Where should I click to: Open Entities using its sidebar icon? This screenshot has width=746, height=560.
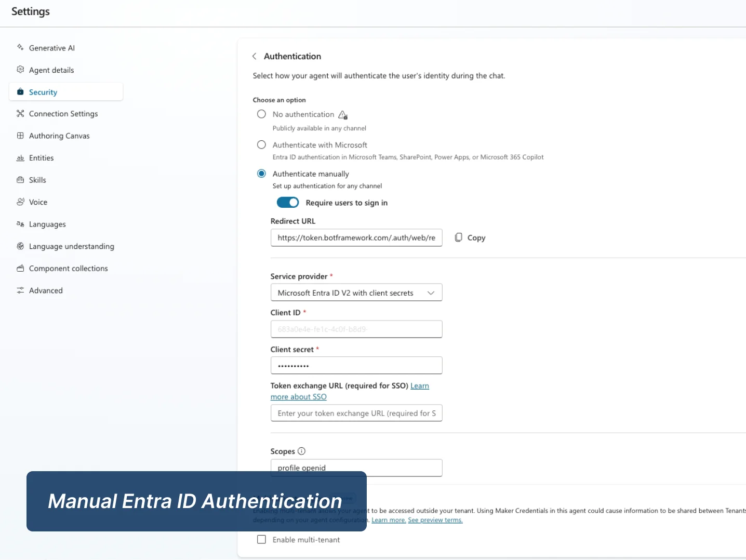pyautogui.click(x=20, y=158)
